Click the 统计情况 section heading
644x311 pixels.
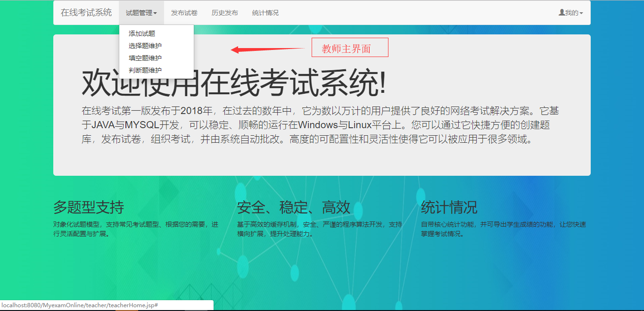pos(449,207)
